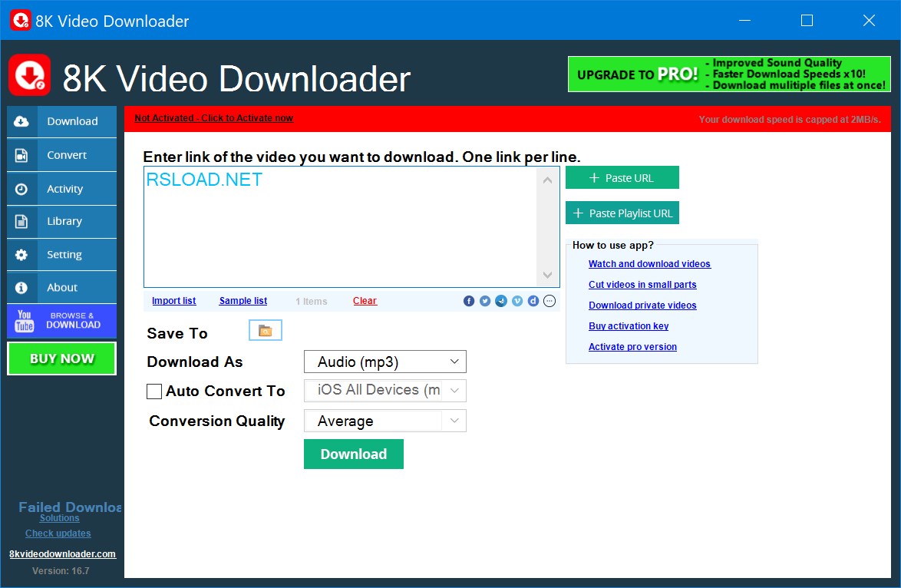
Task: Open the Solutions link under Failed Downloads
Action: [59, 518]
